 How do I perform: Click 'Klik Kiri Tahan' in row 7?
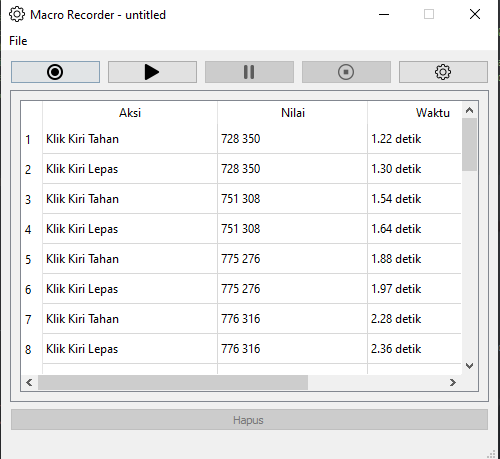tap(82, 319)
